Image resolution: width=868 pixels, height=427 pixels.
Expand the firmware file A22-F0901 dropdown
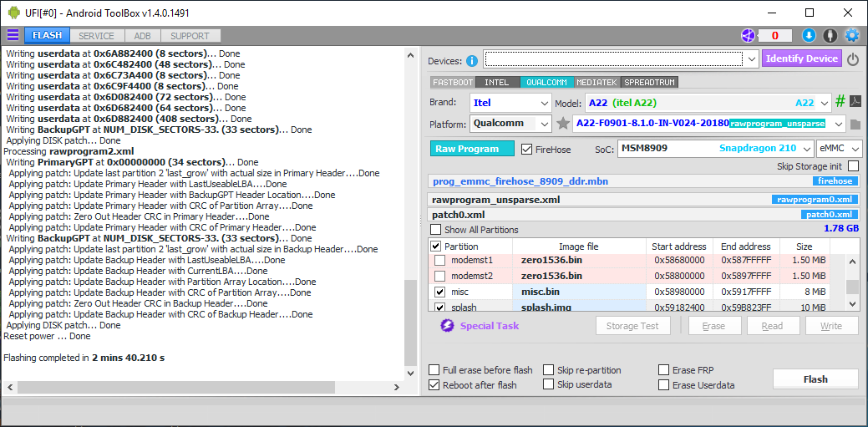pos(840,124)
